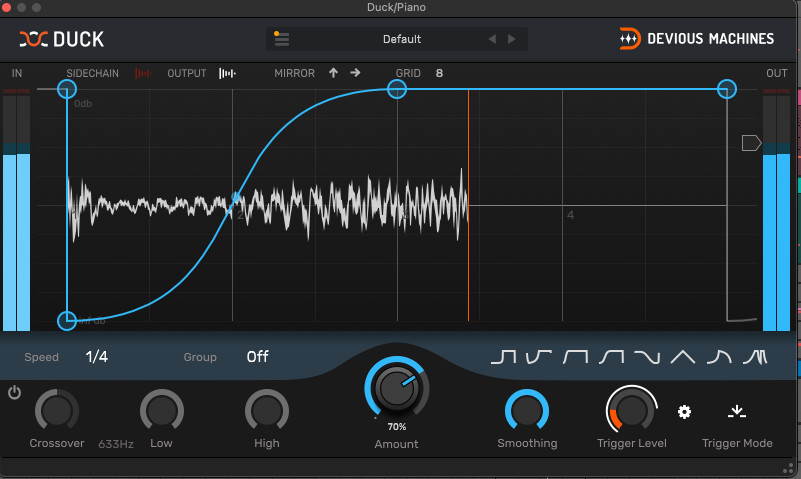Viewport: 801px width, 479px height.
Task: Choose the third square-gate shape preset
Action: coord(575,357)
